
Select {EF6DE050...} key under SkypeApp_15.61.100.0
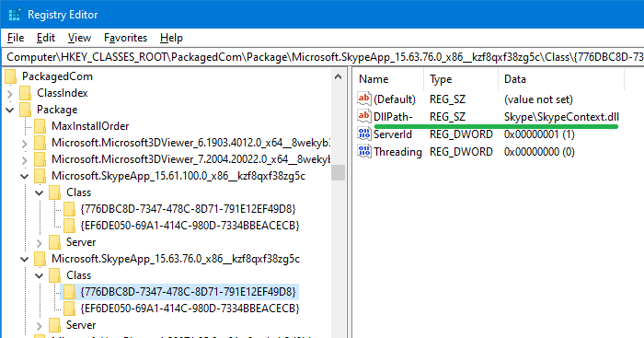190,226
